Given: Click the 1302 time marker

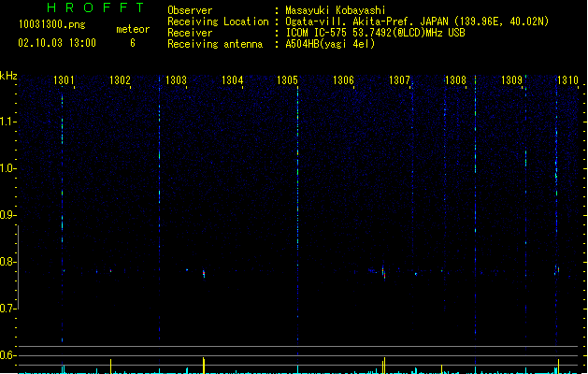Looking at the screenshot, I should click(120, 80).
